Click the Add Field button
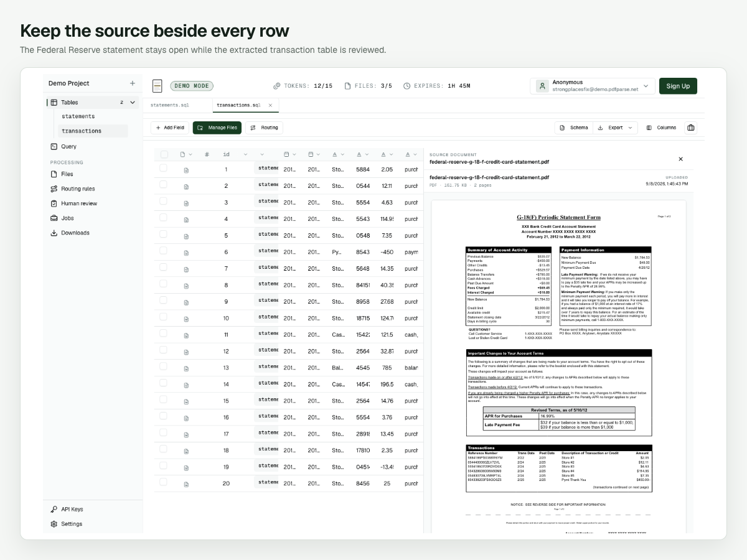 pyautogui.click(x=170, y=128)
